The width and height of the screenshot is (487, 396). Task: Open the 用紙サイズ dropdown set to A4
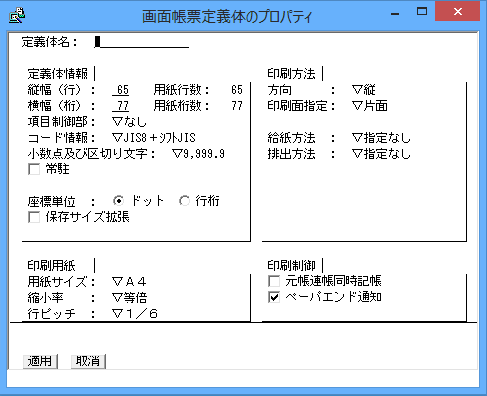(129, 282)
